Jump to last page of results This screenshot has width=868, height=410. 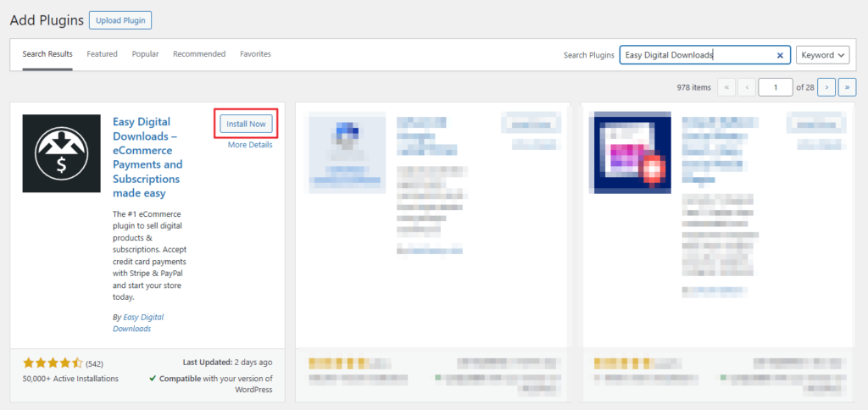847,87
